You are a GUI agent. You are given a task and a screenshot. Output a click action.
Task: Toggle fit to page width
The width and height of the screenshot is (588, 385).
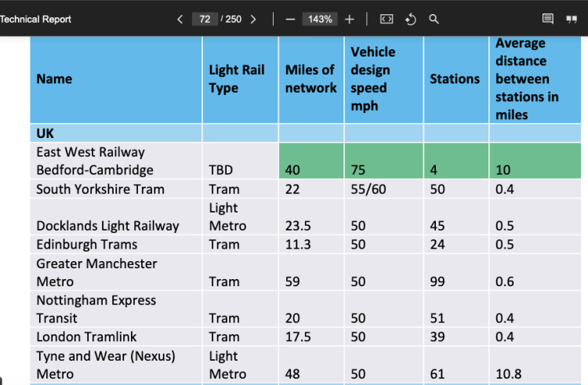(387, 19)
